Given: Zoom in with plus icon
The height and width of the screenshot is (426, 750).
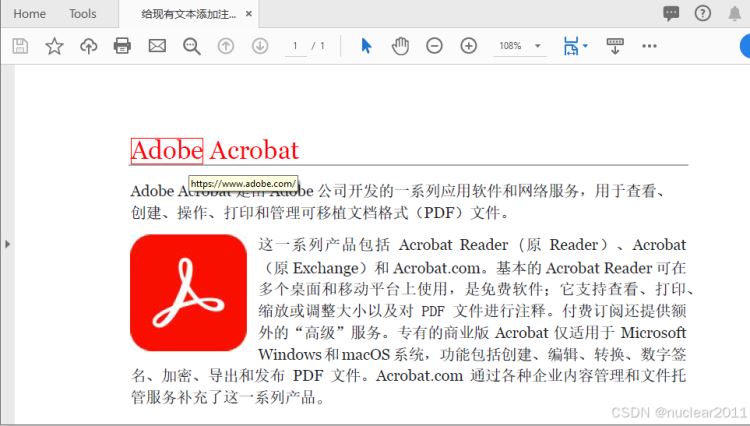Looking at the screenshot, I should click(x=469, y=46).
